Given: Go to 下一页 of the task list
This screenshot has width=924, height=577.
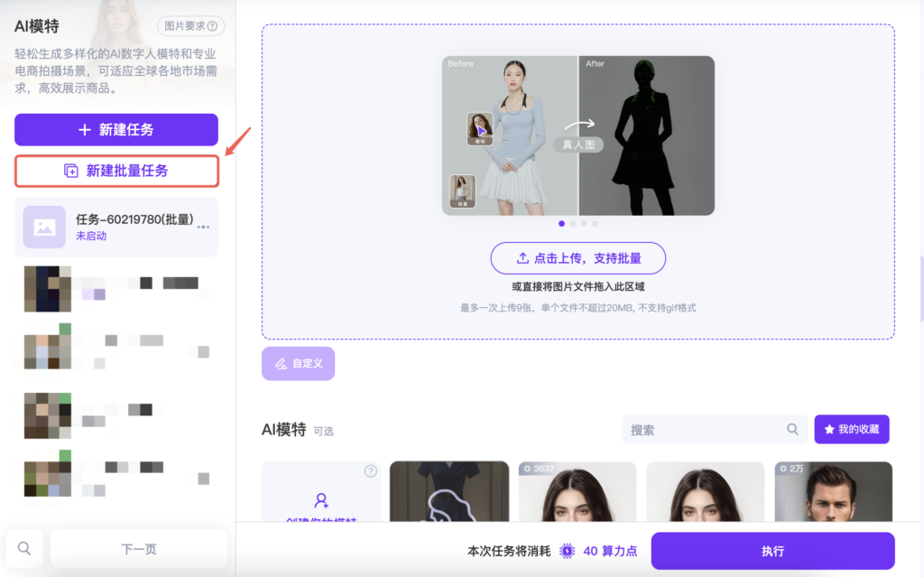Looking at the screenshot, I should [139, 549].
